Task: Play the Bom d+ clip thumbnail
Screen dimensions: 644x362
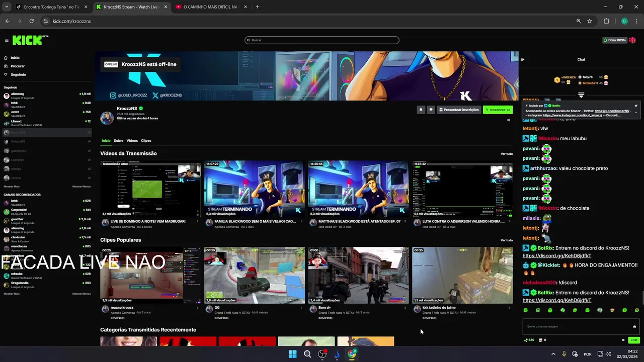Action: tap(358, 275)
